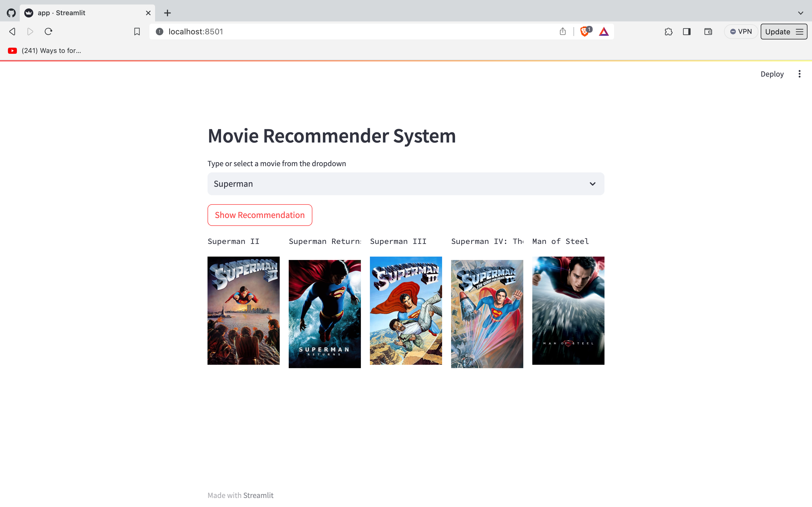The image size is (812, 507).
Task: Open the Man of Steel poster
Action: coord(568,311)
